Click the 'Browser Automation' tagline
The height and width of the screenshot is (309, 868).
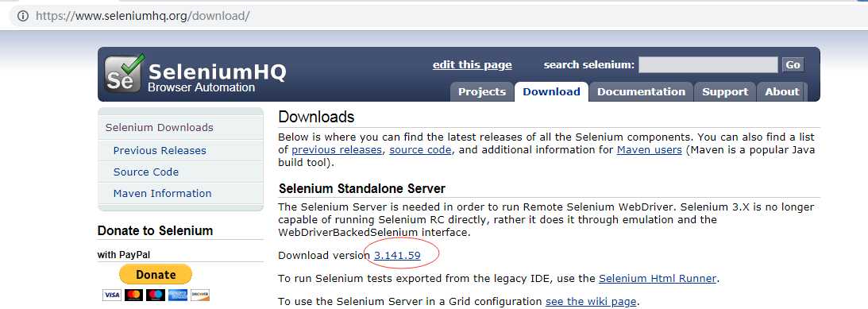point(202,87)
